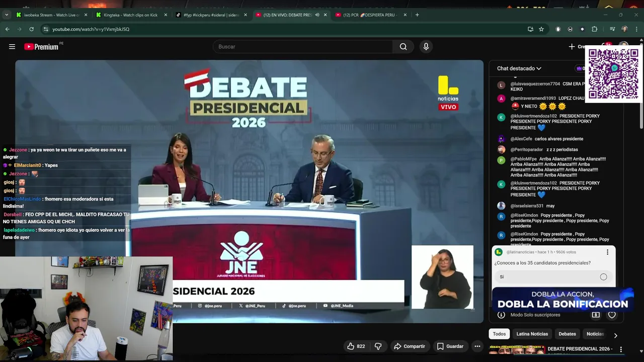Select the Si poll option radio button
The height and width of the screenshot is (362, 644).
click(x=603, y=277)
